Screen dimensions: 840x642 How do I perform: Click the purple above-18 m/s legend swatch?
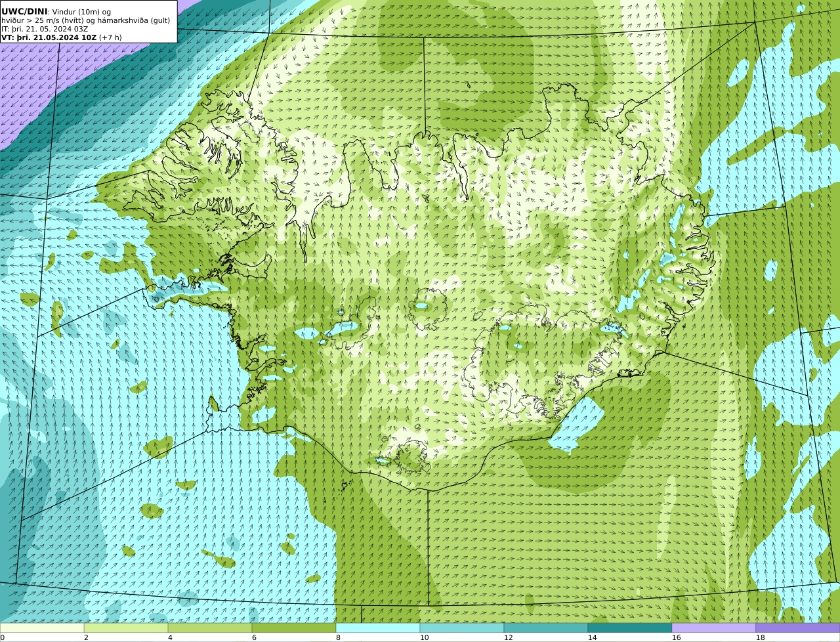click(798, 628)
